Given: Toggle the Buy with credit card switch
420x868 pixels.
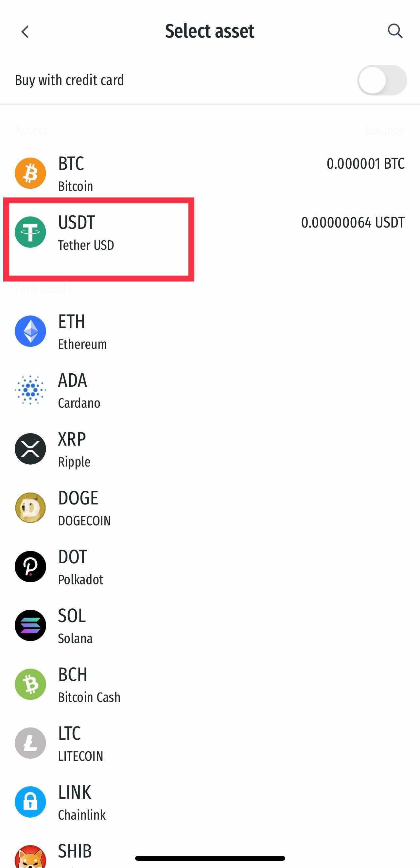Looking at the screenshot, I should pyautogui.click(x=382, y=80).
